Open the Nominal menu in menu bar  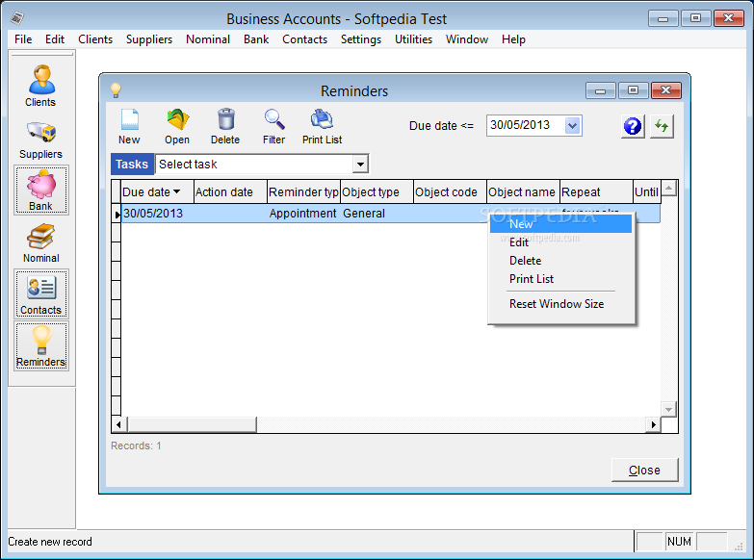click(208, 39)
